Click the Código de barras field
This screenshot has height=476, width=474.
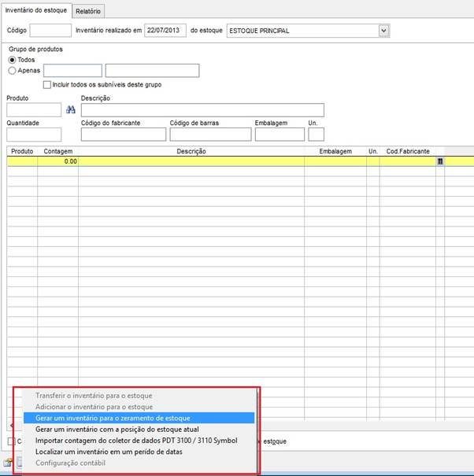(210, 135)
